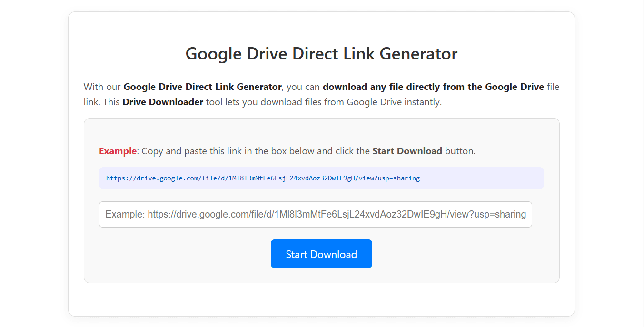
Task: Click the bold 'download any file directly' text
Action: pos(433,87)
